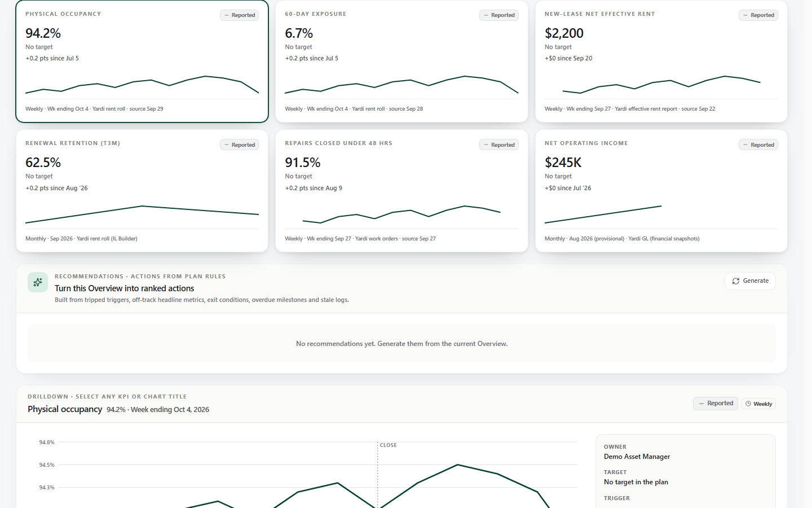The image size is (812, 508).
Task: Click the sparkle recommendations icon
Action: point(38,282)
